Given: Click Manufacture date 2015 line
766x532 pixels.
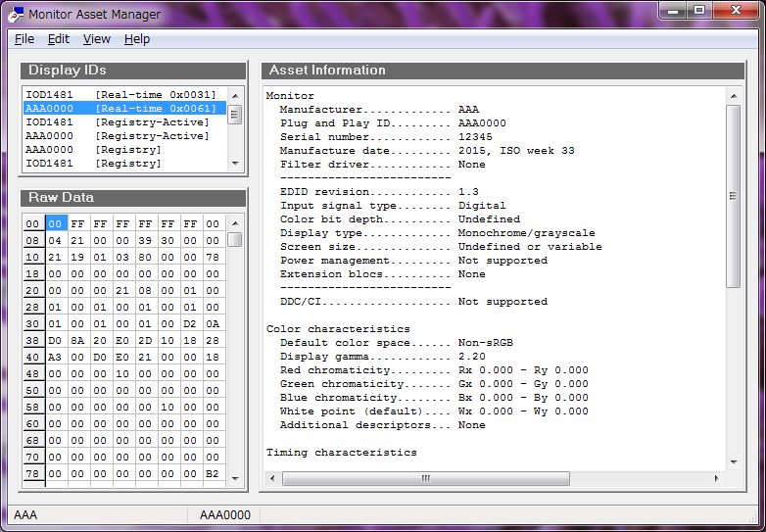Looking at the screenshot, I should click(x=427, y=151).
